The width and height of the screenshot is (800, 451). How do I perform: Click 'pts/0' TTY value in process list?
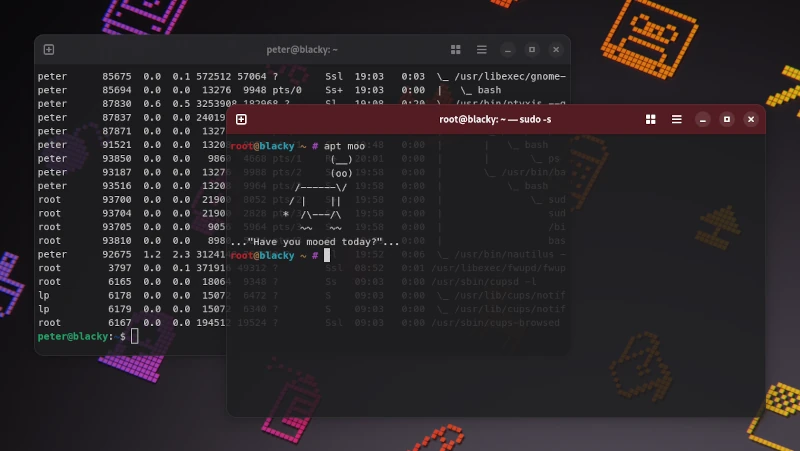coord(287,90)
